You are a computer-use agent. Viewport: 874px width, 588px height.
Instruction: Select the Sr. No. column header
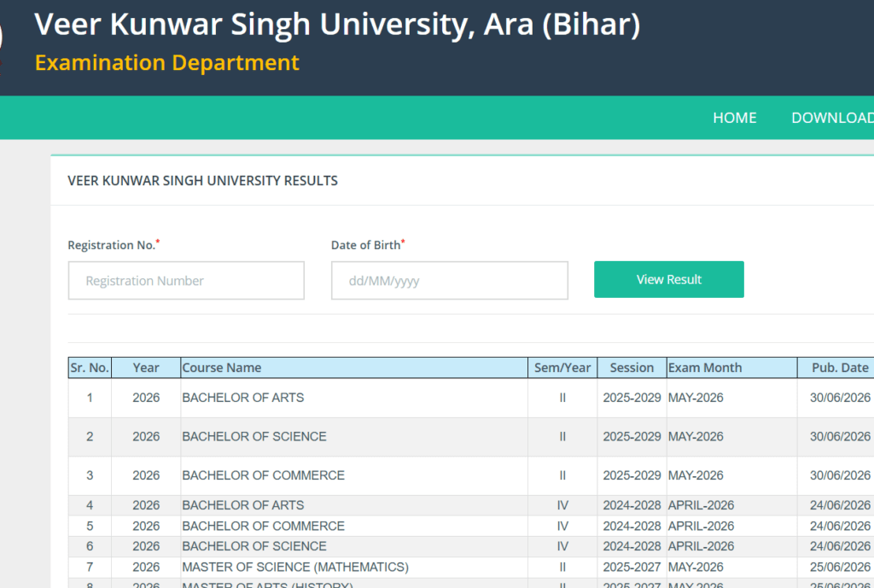click(90, 368)
